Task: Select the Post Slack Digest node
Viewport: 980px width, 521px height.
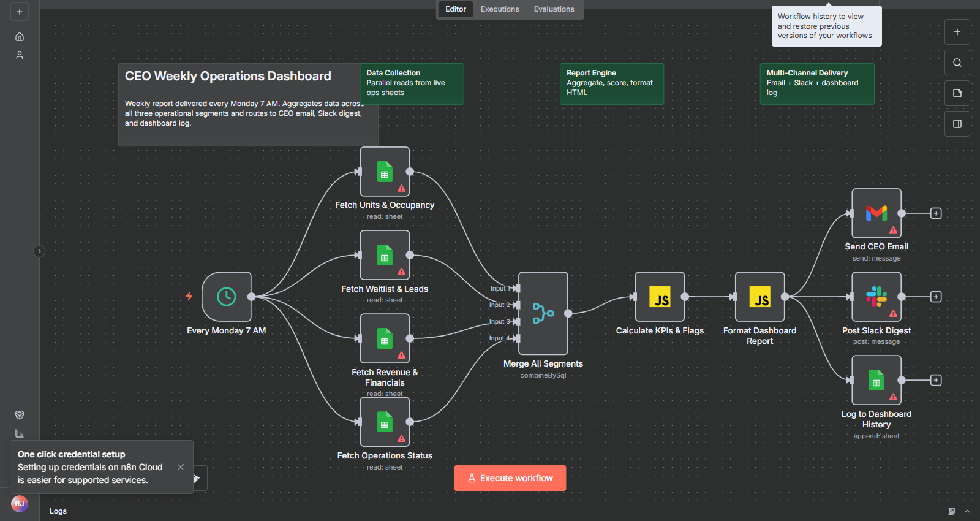Action: point(876,297)
